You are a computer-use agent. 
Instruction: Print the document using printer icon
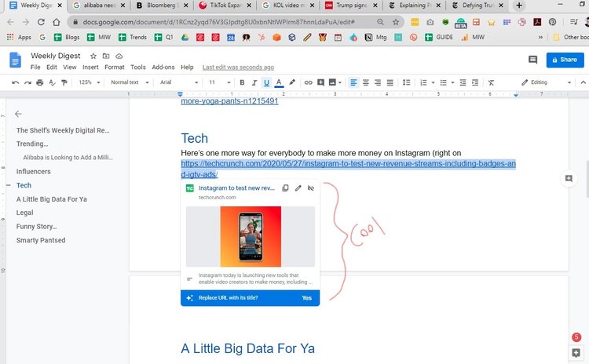coord(40,82)
